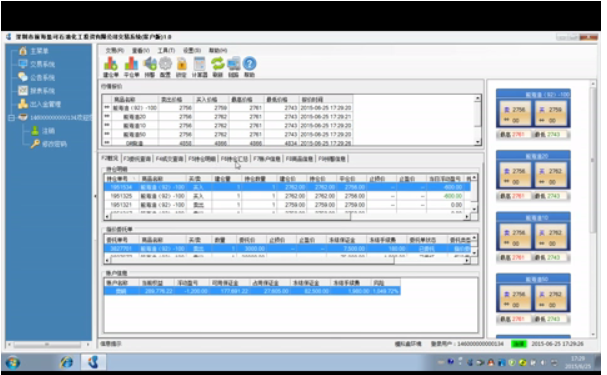Collapse the account node in sidebar tree
The image size is (607, 375).
(x=11, y=118)
